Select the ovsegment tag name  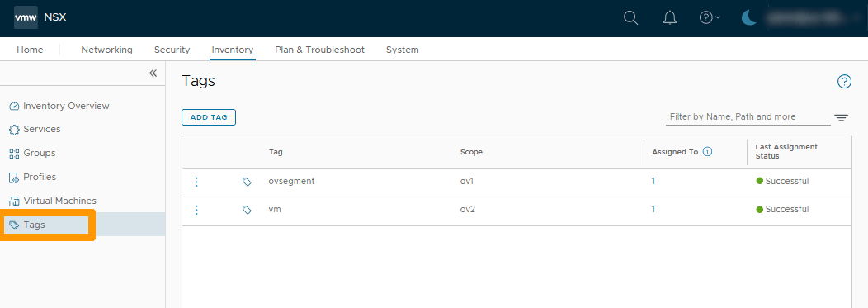pyautogui.click(x=292, y=181)
